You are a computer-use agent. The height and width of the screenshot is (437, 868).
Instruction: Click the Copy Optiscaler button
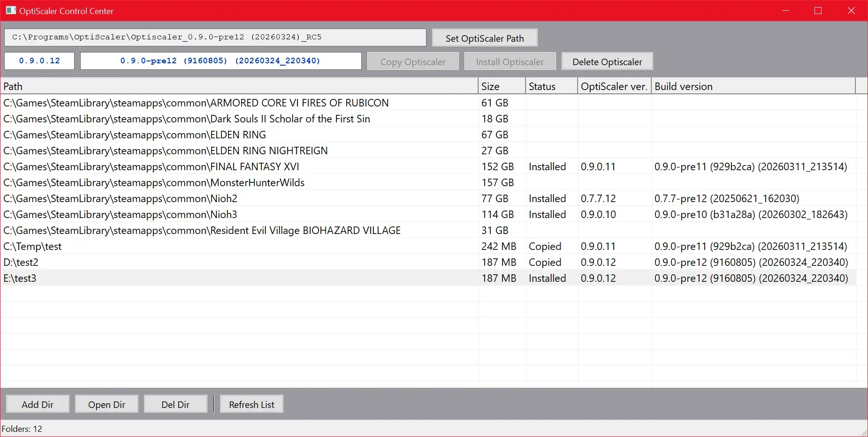point(413,61)
